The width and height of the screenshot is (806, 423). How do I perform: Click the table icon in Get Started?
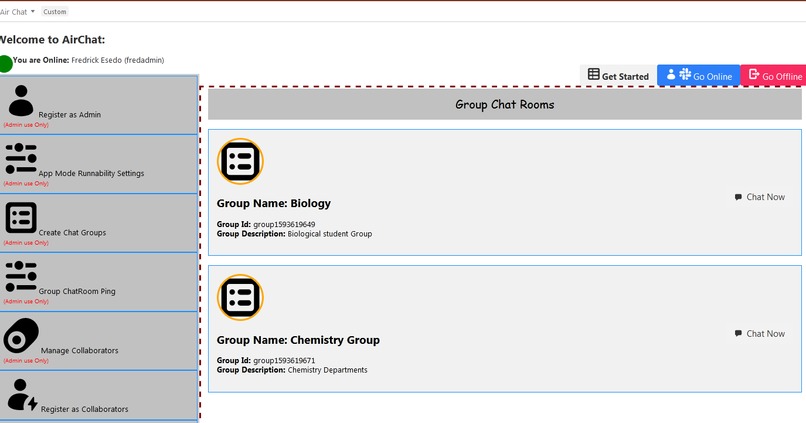594,74
